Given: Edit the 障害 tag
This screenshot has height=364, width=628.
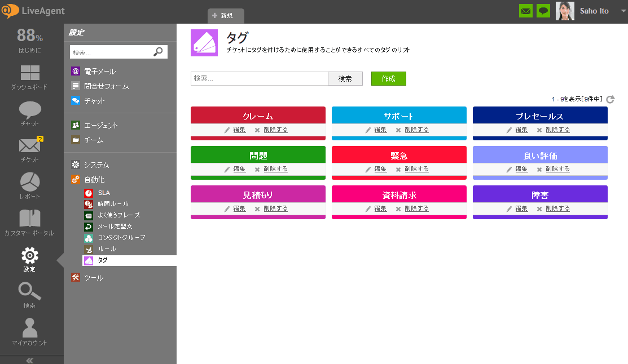Looking at the screenshot, I should [x=521, y=208].
